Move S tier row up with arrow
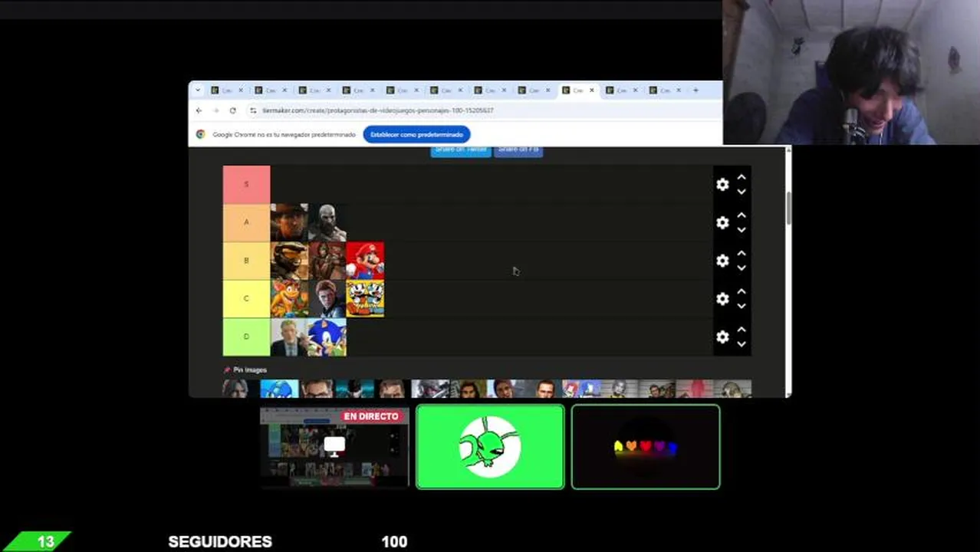The width and height of the screenshot is (980, 552). pos(742,177)
